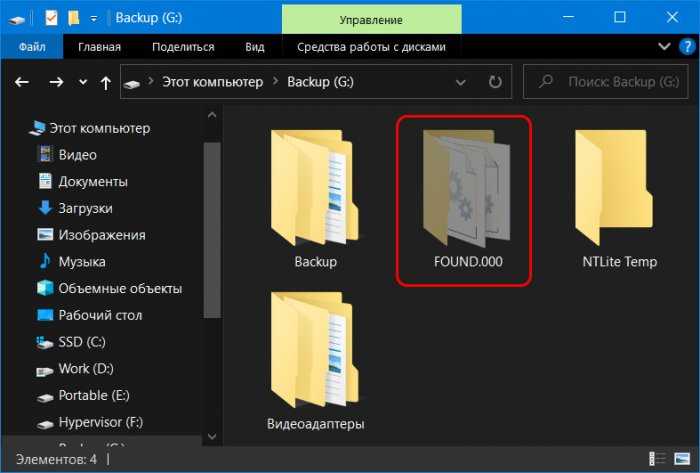The width and height of the screenshot is (700, 473).
Task: Select Этот компьютер in navigation pane
Action: 89,129
